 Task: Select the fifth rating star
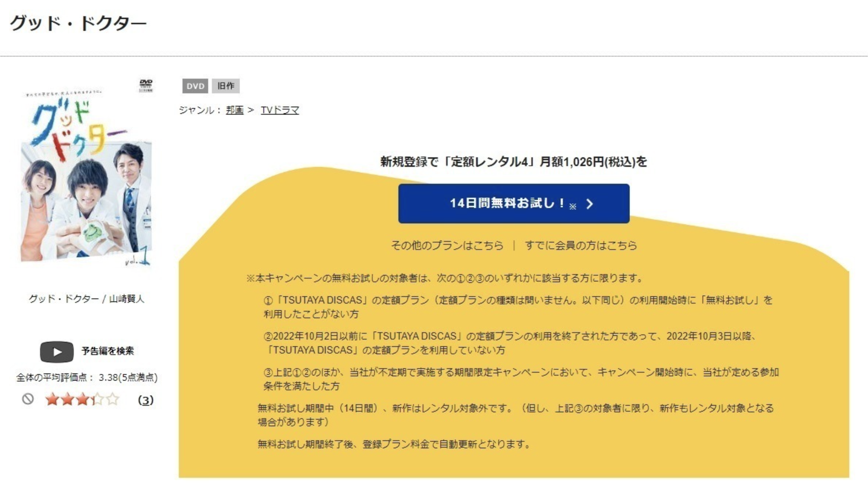[113, 399]
